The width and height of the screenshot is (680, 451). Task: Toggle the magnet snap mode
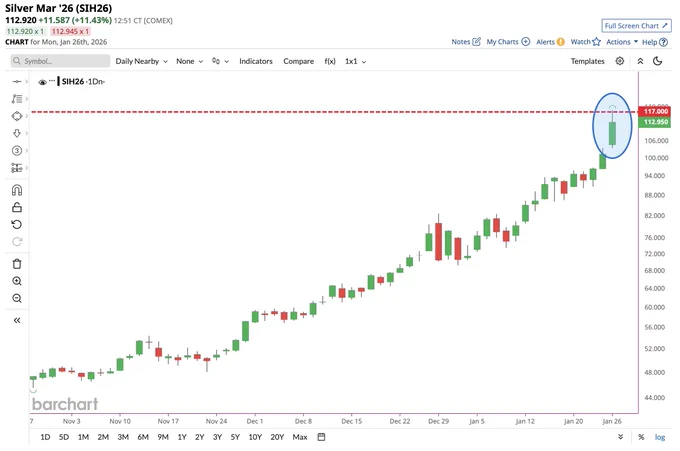16,190
